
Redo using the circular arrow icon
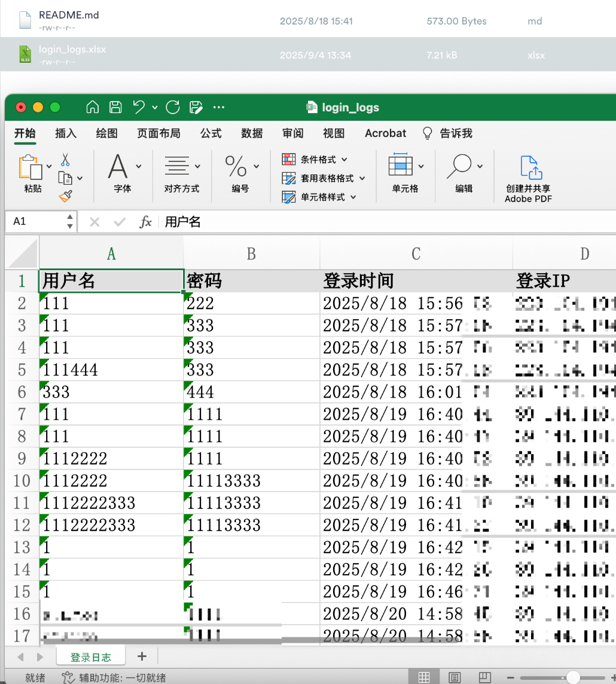click(172, 107)
